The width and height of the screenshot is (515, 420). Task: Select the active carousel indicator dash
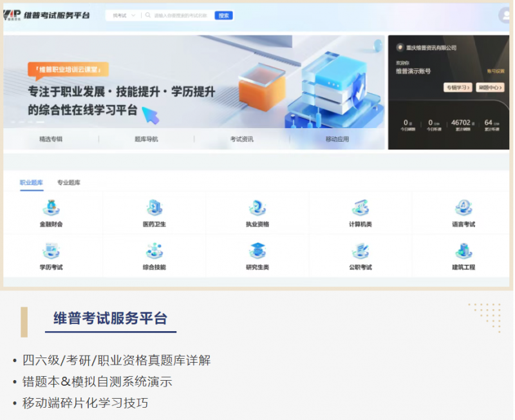click(x=41, y=122)
